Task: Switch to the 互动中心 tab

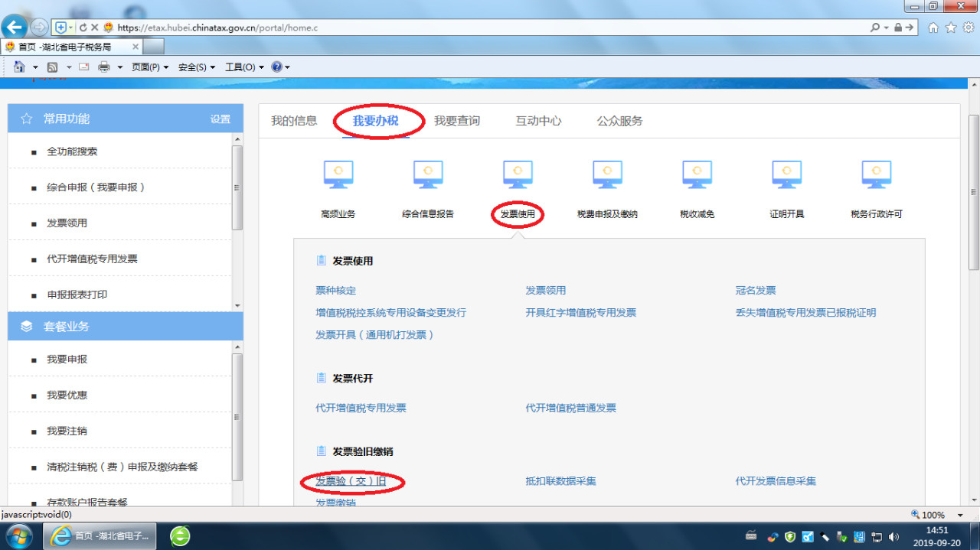Action: [x=538, y=121]
